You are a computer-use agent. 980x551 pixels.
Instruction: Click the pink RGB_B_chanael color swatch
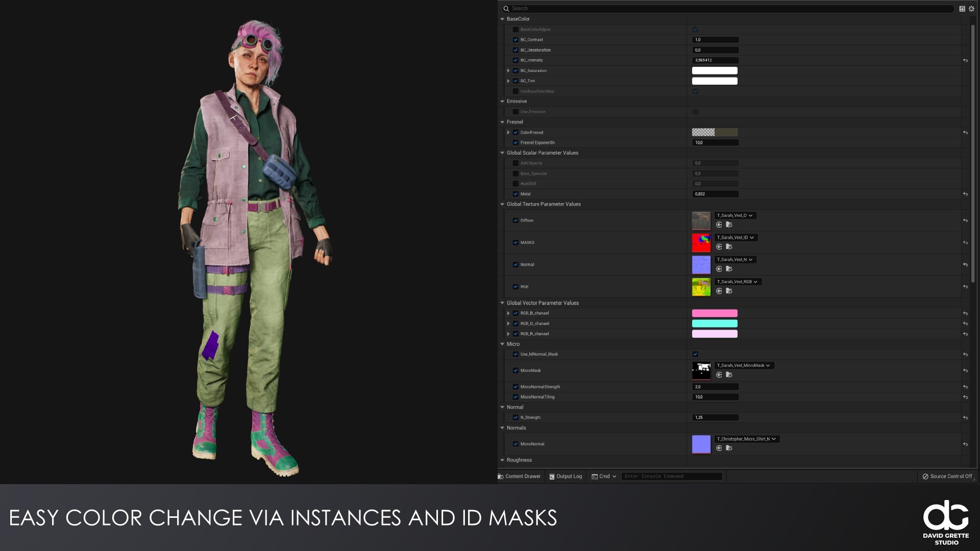(x=715, y=313)
